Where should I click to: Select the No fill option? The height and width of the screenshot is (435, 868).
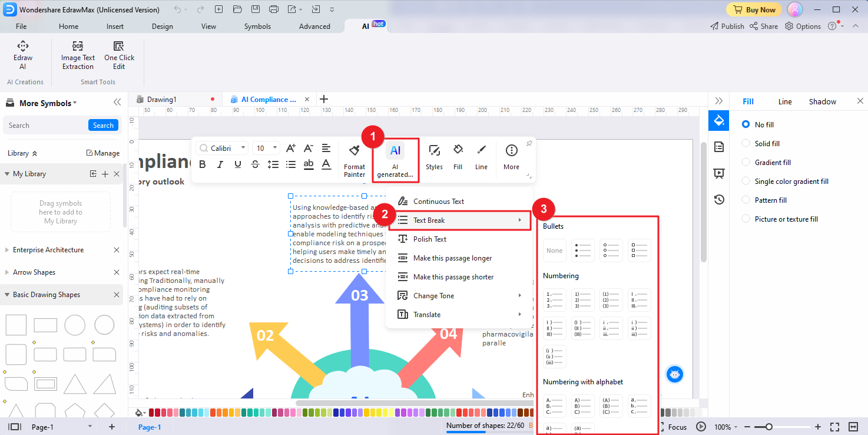(x=758, y=124)
